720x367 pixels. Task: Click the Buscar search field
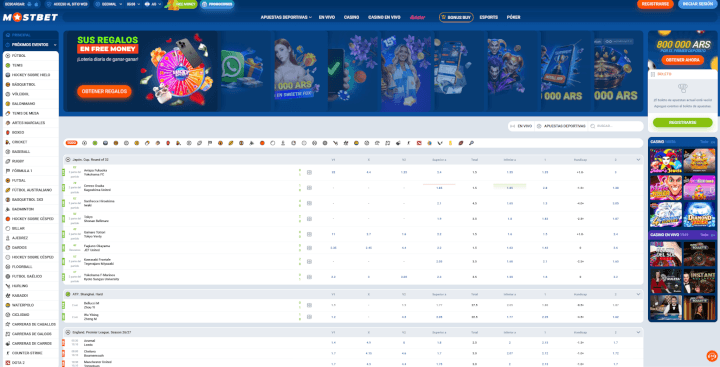tap(616, 126)
